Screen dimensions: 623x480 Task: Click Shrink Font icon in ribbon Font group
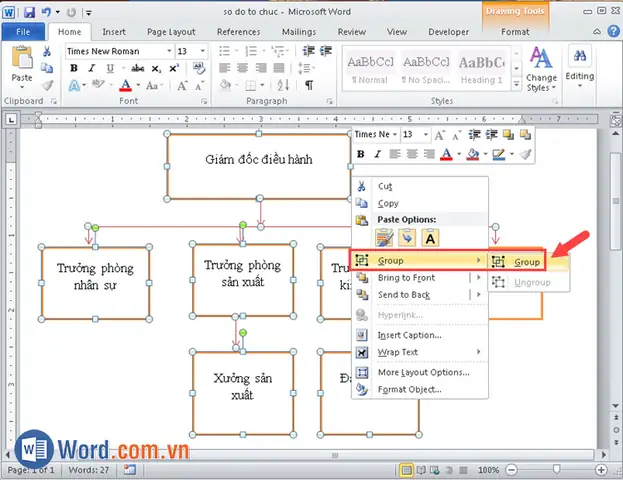pos(199,85)
